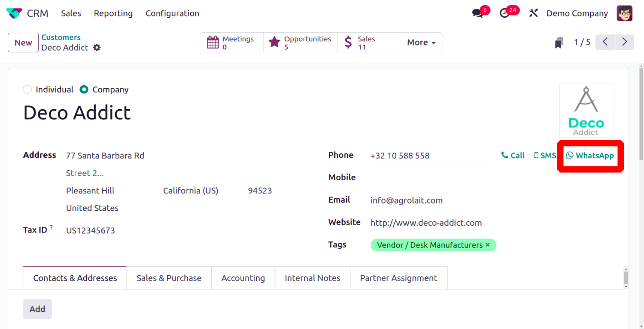Send an SMS to the phone number
Screen dimensions: 644x329
point(545,155)
